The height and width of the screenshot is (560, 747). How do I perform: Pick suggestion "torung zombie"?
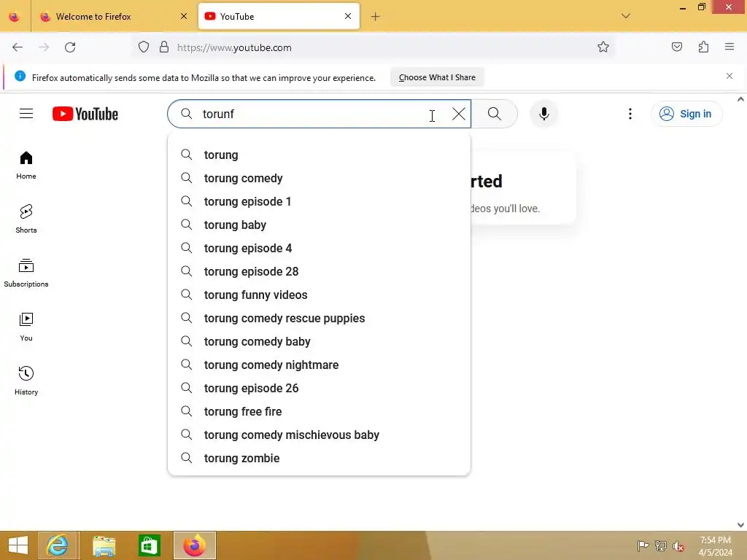[x=320, y=458]
